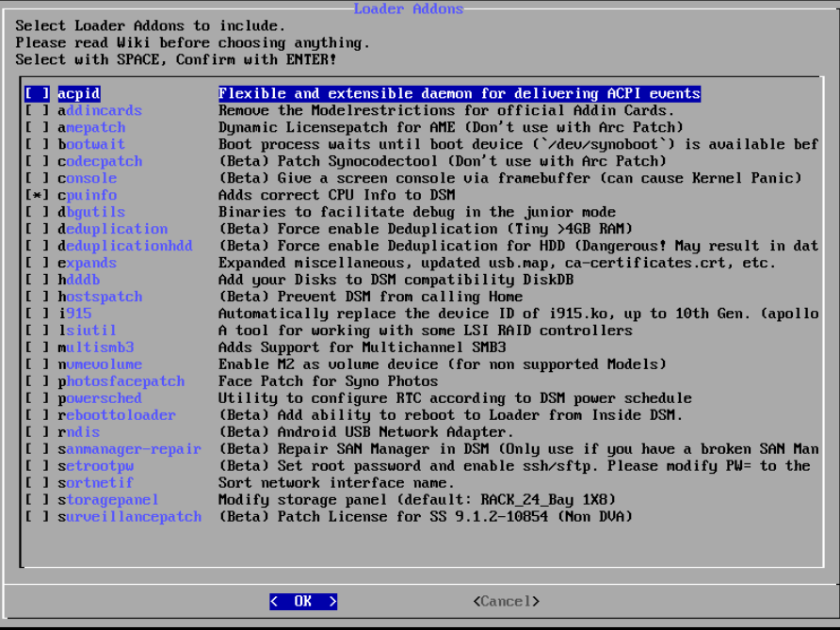The height and width of the screenshot is (630, 840).
Task: Click the Cancel button
Action: [x=506, y=602]
